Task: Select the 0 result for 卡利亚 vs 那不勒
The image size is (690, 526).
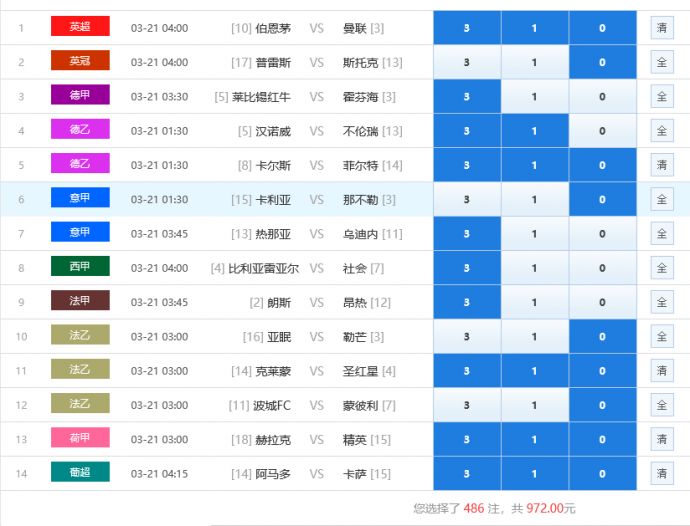Action: tap(602, 200)
